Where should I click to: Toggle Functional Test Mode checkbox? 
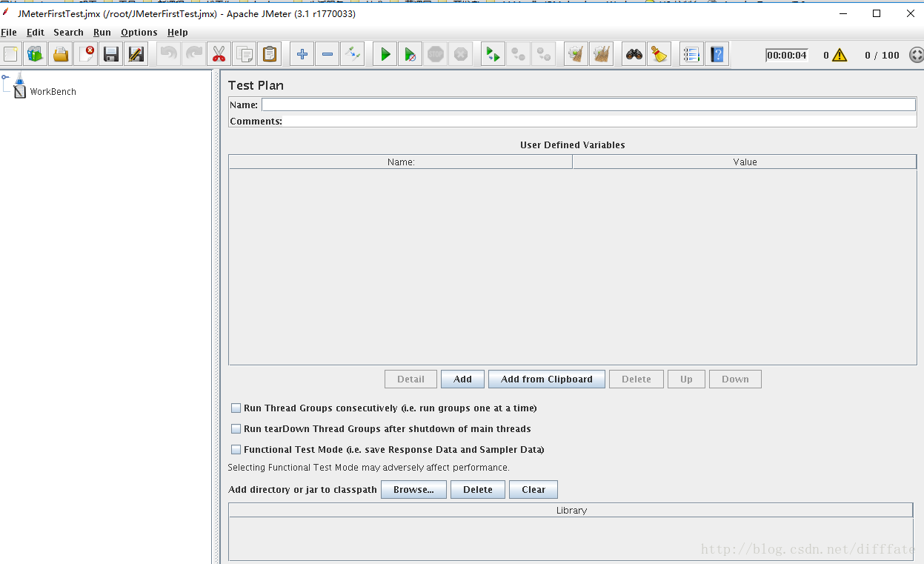[236, 449]
